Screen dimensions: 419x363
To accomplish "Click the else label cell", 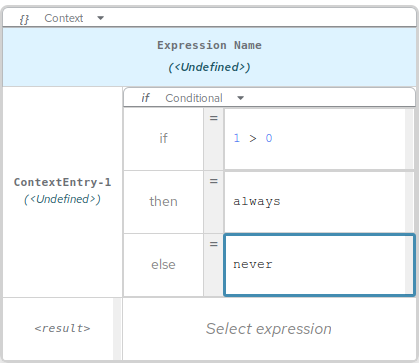I will [x=163, y=265].
